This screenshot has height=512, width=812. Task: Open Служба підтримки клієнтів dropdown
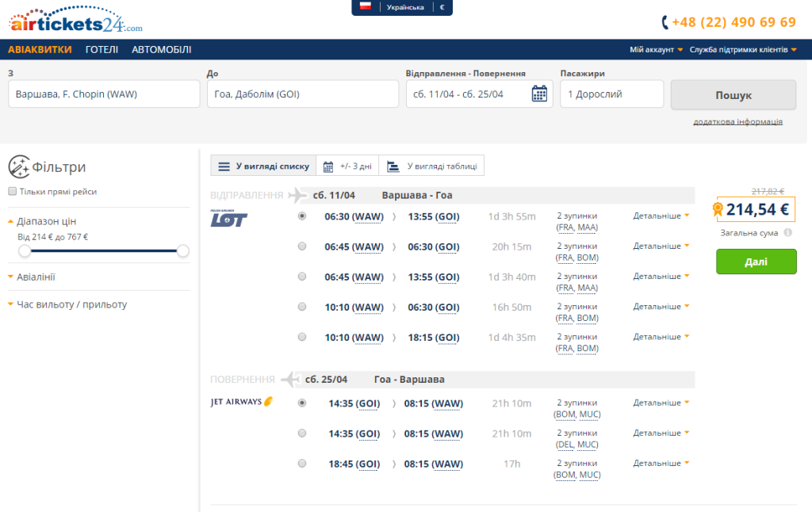point(743,50)
